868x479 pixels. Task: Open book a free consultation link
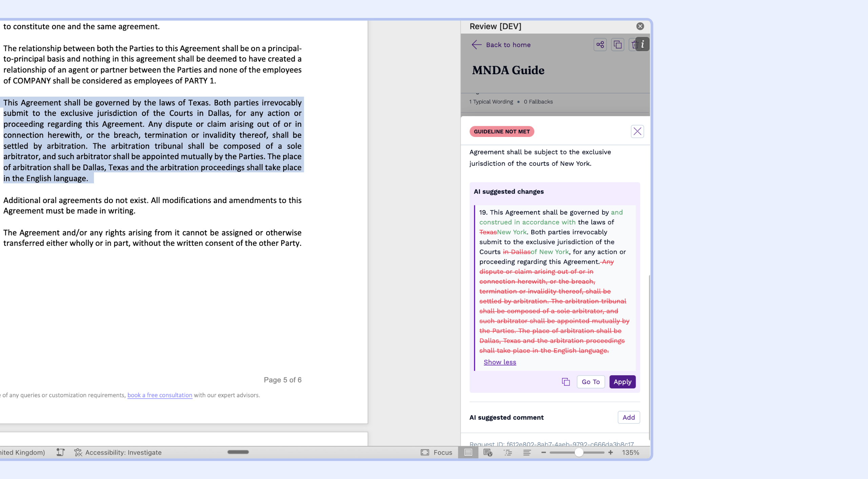tap(160, 395)
